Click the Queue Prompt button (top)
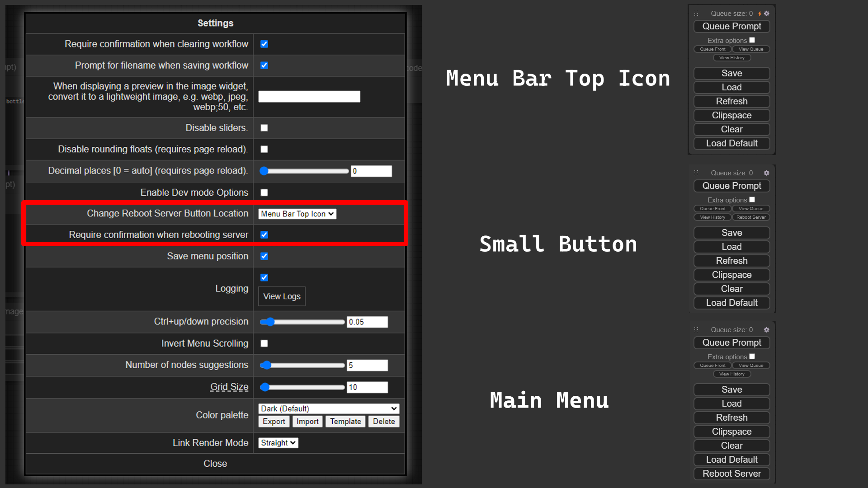The image size is (868, 488). coord(732,27)
